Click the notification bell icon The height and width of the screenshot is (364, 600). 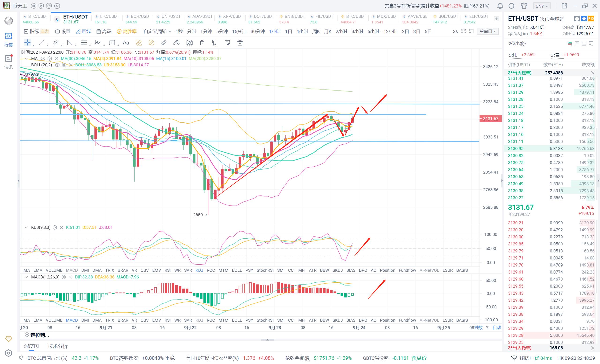coord(500,6)
